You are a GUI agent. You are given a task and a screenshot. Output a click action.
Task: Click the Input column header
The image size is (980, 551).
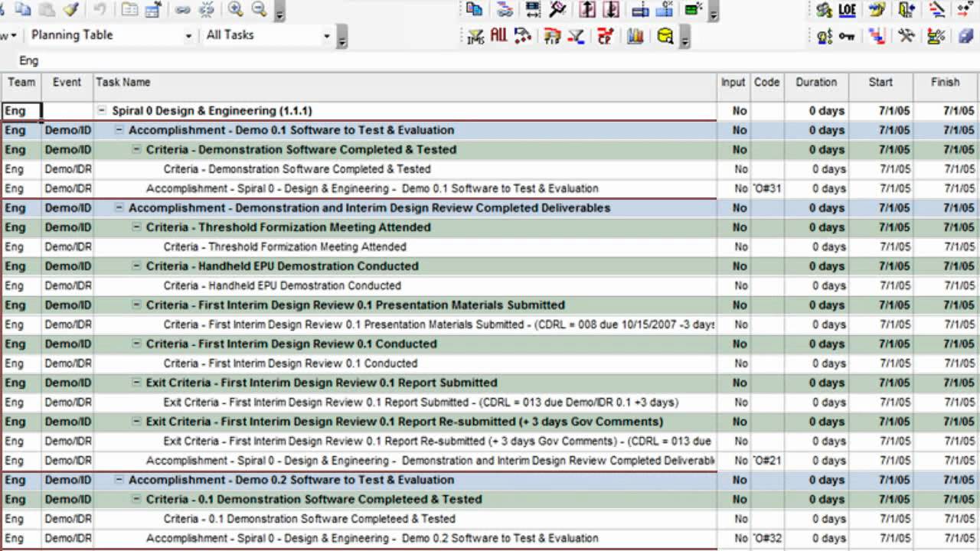click(733, 86)
